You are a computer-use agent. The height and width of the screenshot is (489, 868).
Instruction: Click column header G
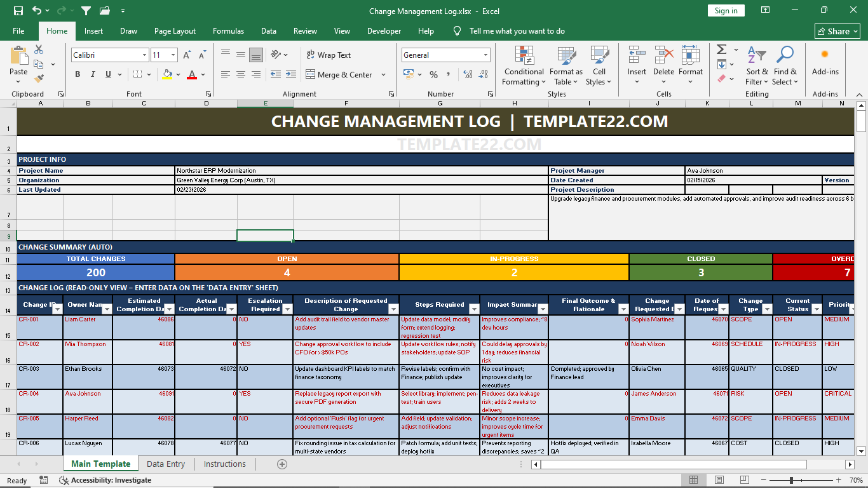point(440,104)
